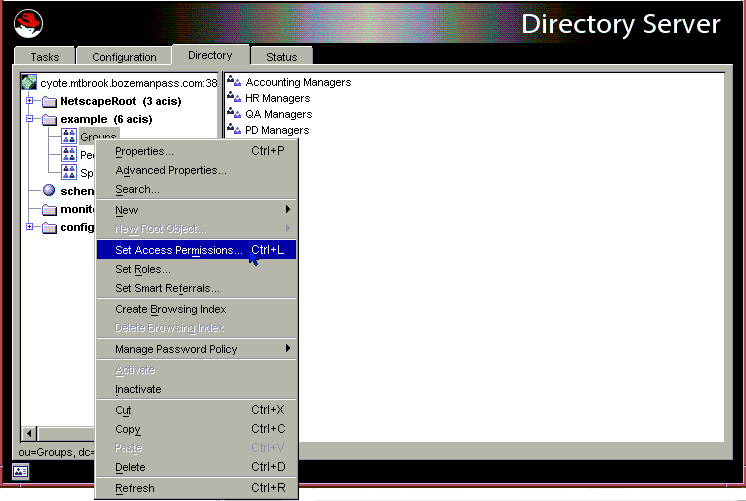Screen dimensions: 746x501
Task: Choose Inactivate from the context menu
Action: (x=196, y=389)
